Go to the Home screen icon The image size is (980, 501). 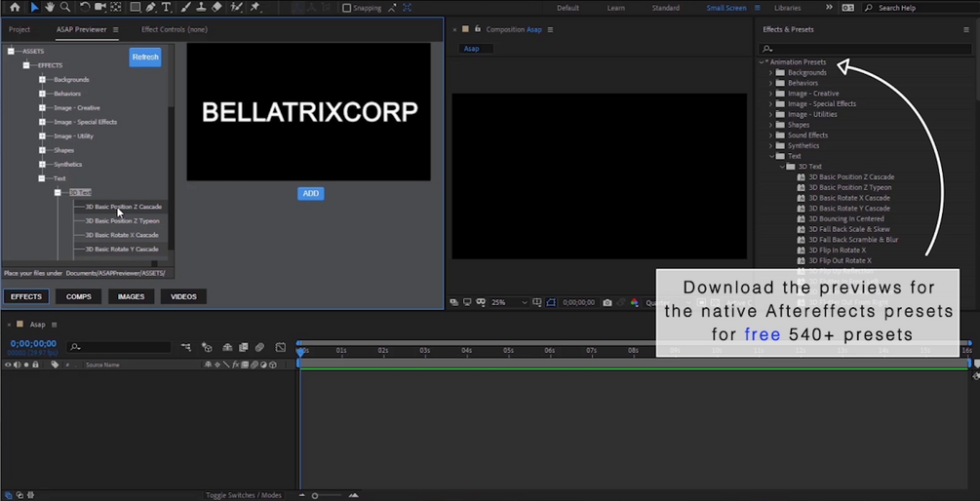(x=15, y=8)
